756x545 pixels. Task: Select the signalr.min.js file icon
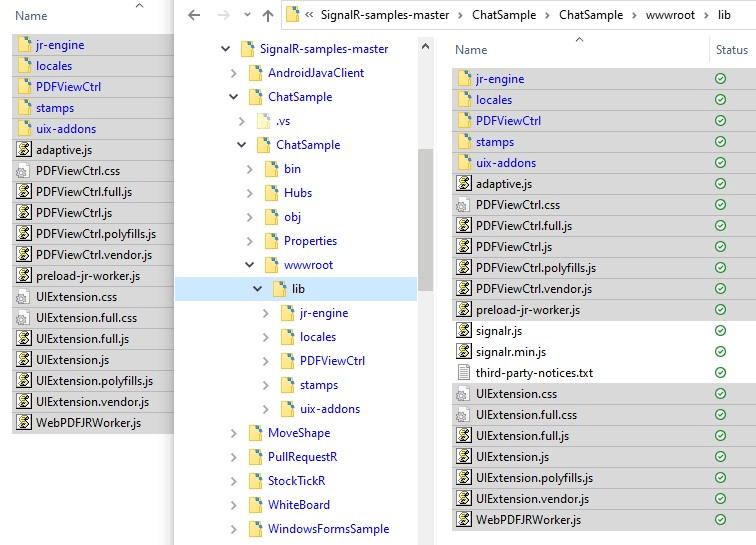pyautogui.click(x=464, y=351)
